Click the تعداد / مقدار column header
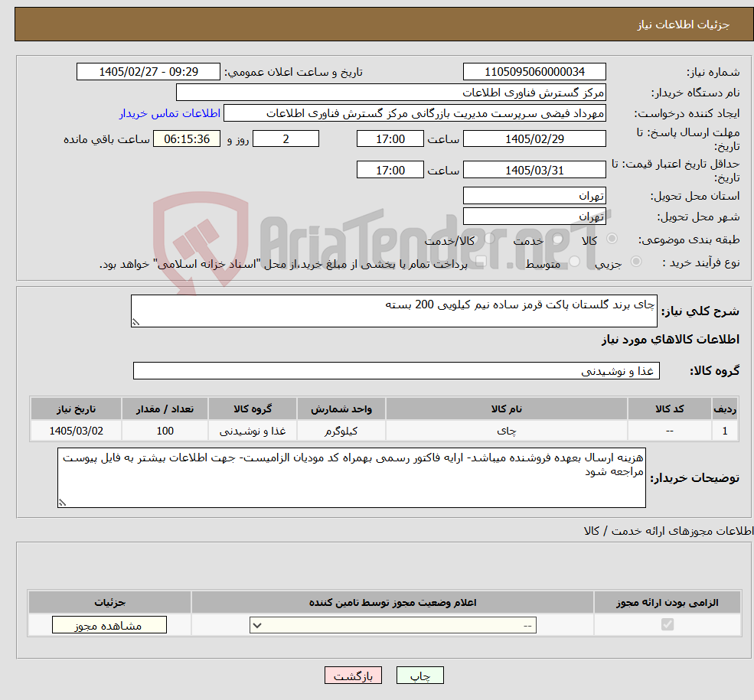The height and width of the screenshot is (700, 754). [165, 409]
